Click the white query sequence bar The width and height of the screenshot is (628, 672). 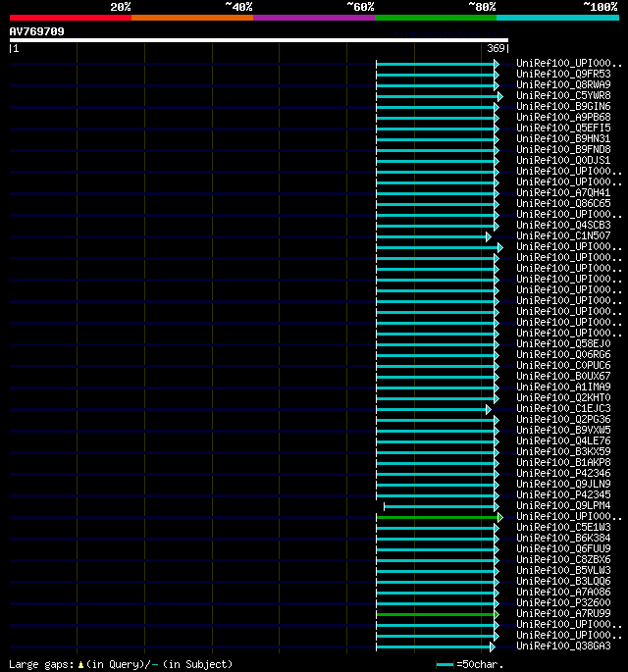pyautogui.click(x=259, y=40)
